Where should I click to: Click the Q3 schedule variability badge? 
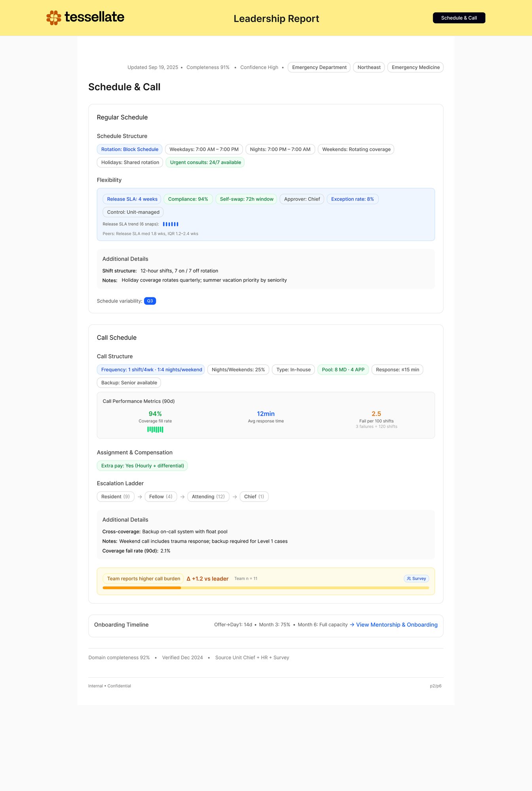[x=150, y=301]
